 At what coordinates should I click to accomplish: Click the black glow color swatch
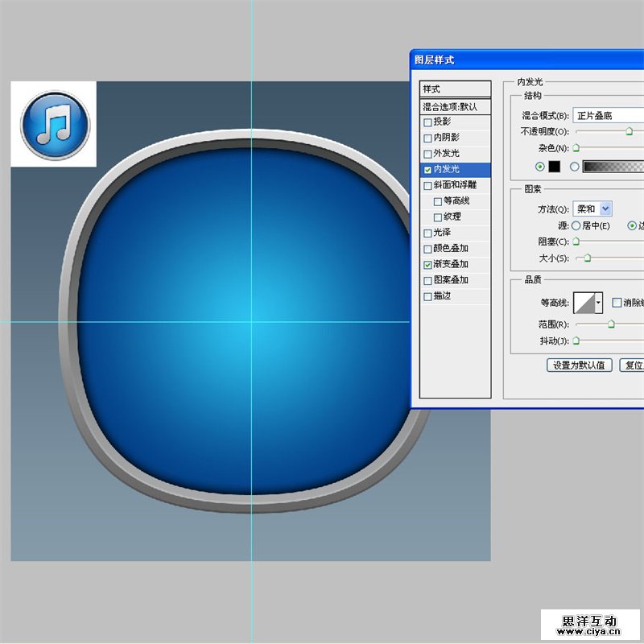click(x=554, y=167)
